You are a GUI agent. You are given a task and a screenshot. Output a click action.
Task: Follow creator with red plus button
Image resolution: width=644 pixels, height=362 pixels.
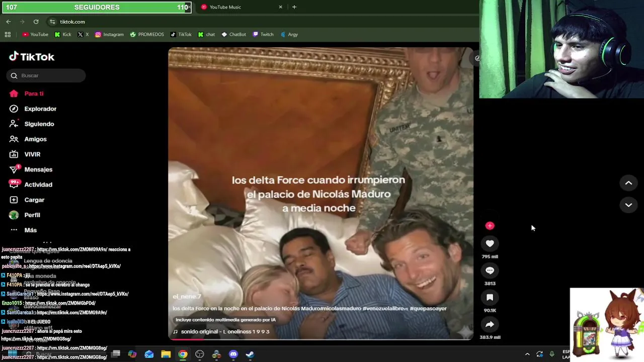pyautogui.click(x=490, y=226)
